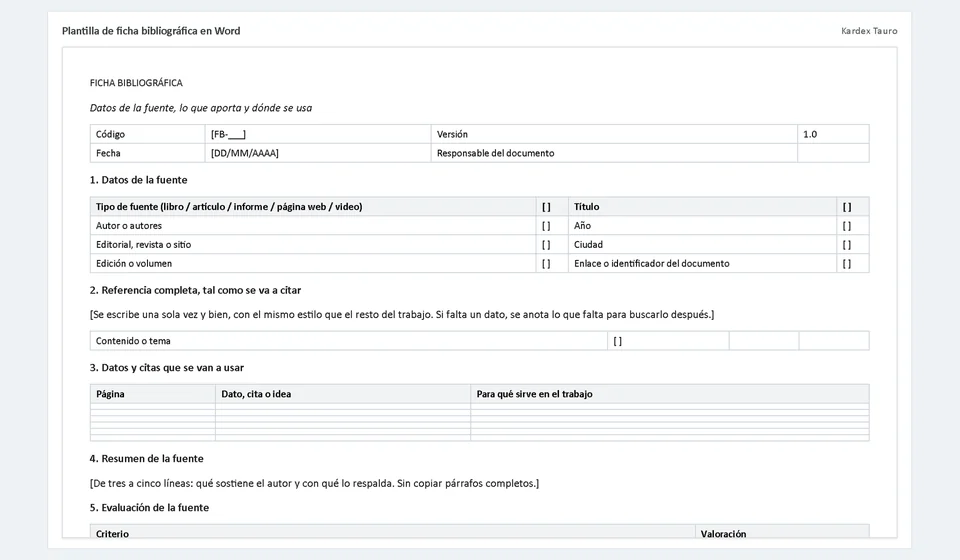
Task: Click the empty cell beside 'Responsable del documento'
Action: coord(833,153)
